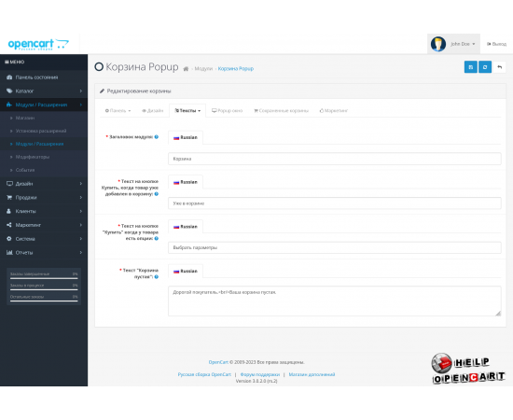Click the blue refresh icon button
The height and width of the screenshot is (420, 513).
485,67
